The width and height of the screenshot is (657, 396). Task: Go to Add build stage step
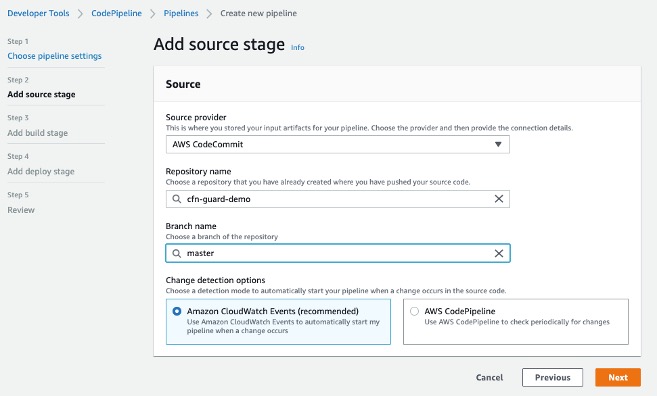[37, 133]
